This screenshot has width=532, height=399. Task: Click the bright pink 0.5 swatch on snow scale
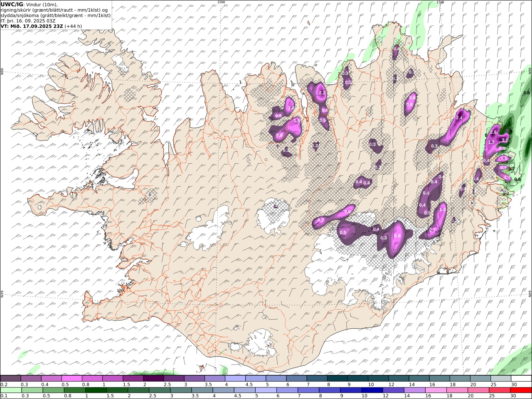tap(71, 379)
